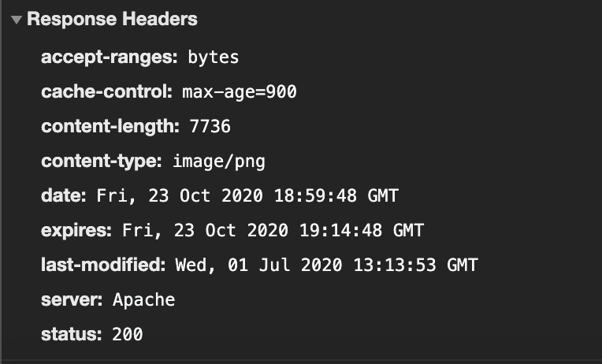Viewport: 602px width, 364px height.
Task: Click the 7736 content-length value
Action: [x=210, y=127]
